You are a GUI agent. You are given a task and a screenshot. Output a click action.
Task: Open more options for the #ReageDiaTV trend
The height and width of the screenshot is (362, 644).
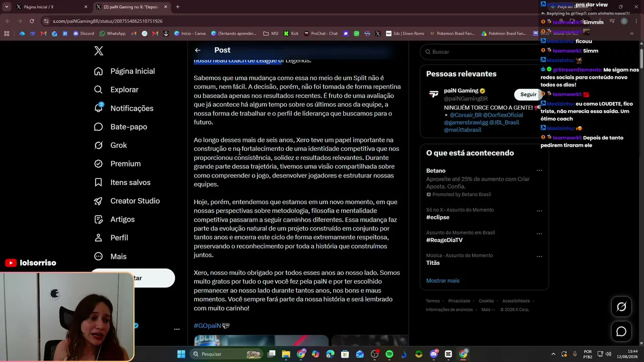tap(539, 234)
